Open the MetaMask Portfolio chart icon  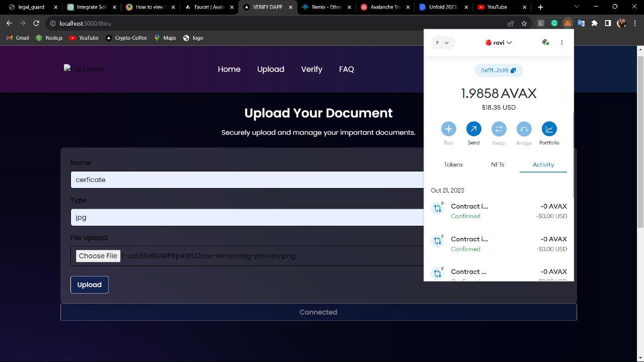point(549,129)
